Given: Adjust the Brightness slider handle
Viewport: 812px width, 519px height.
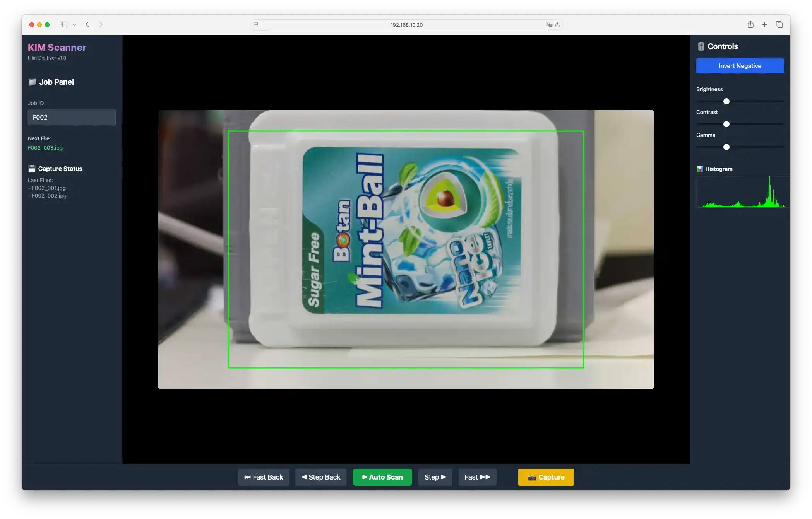Looking at the screenshot, I should click(726, 101).
